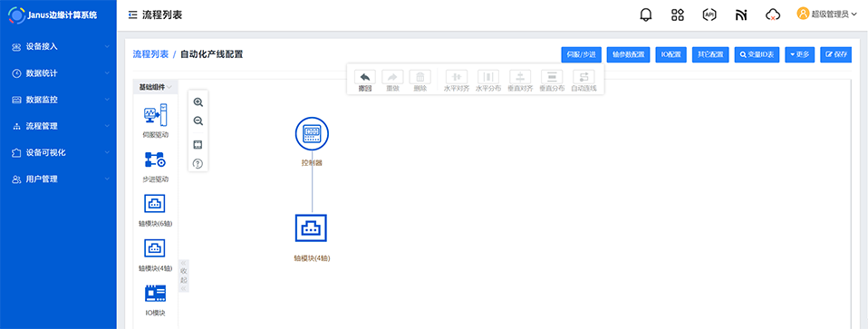Expand the 数据监控 sidebar menu

58,100
